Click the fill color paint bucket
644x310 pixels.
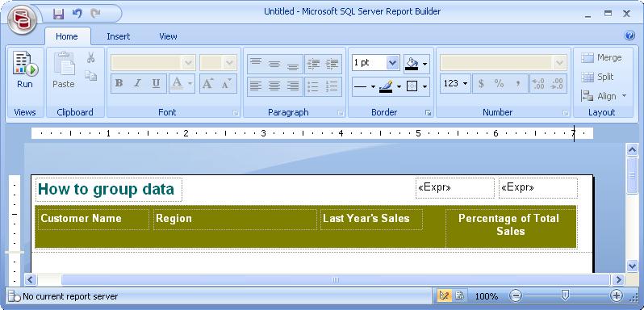[412, 64]
